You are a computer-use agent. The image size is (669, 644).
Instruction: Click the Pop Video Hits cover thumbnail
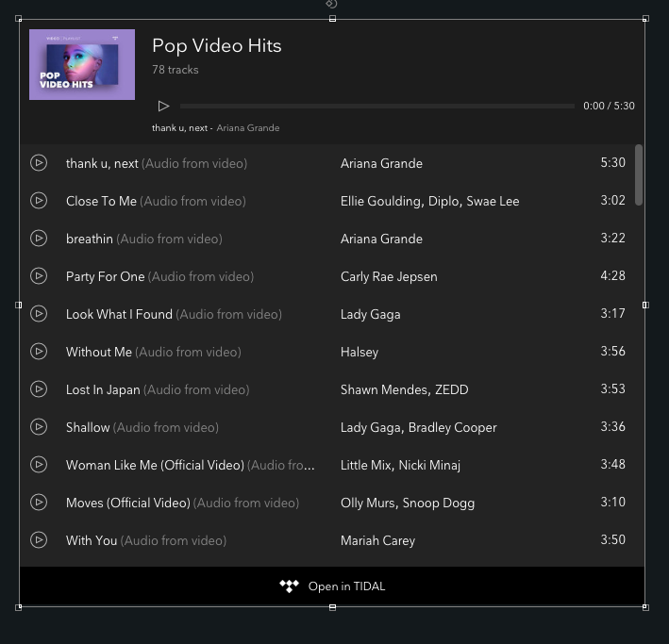click(82, 64)
